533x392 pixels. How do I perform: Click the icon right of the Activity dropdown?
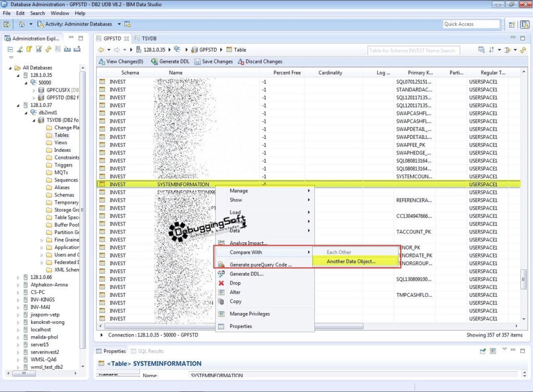point(128,24)
